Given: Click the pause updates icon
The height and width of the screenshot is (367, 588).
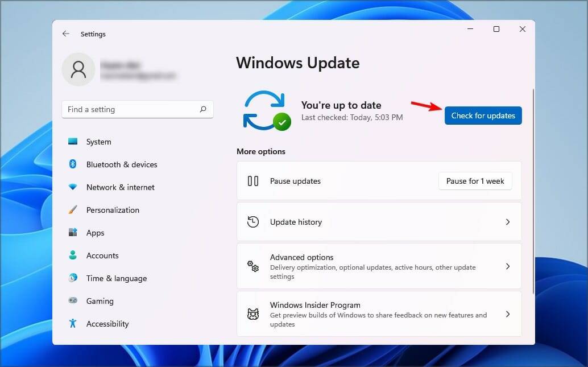Looking at the screenshot, I should tap(252, 181).
